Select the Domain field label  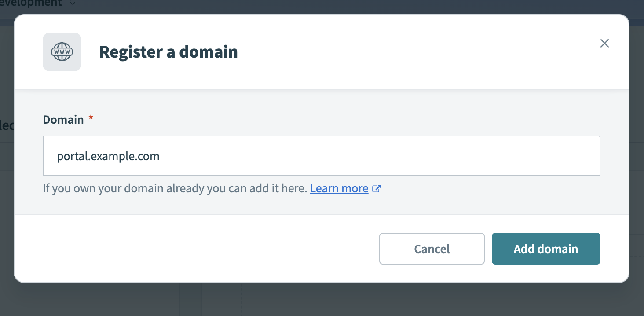63,119
